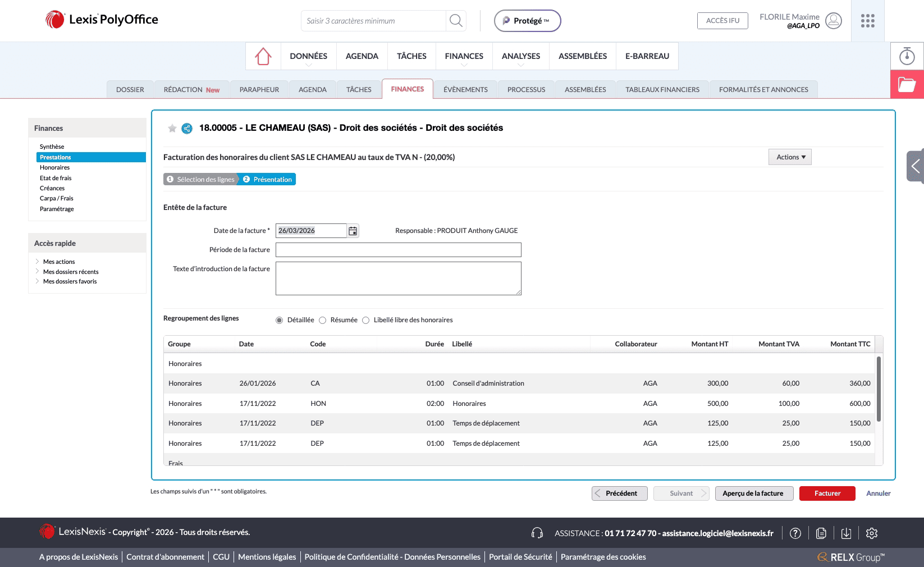This screenshot has height=567, width=924.
Task: Click the home icon in the main navigation
Action: [x=263, y=56]
